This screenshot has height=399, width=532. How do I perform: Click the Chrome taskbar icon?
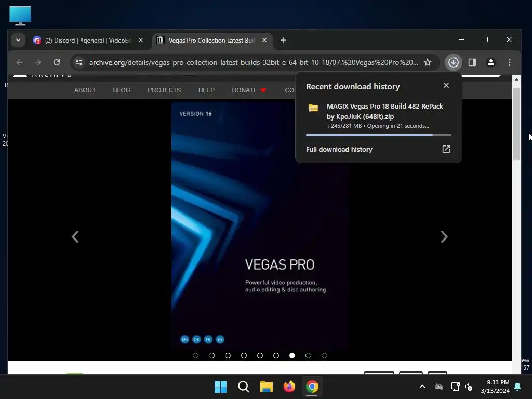click(x=312, y=387)
